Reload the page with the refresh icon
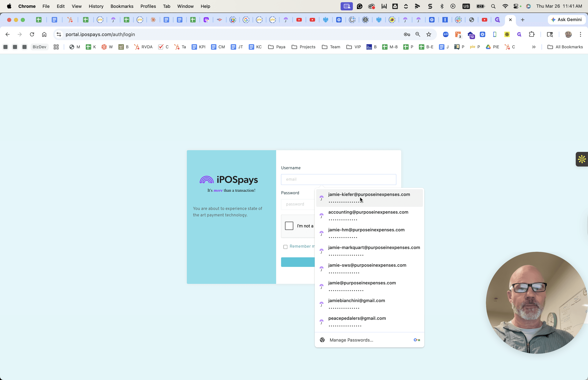588x380 pixels. point(32,34)
